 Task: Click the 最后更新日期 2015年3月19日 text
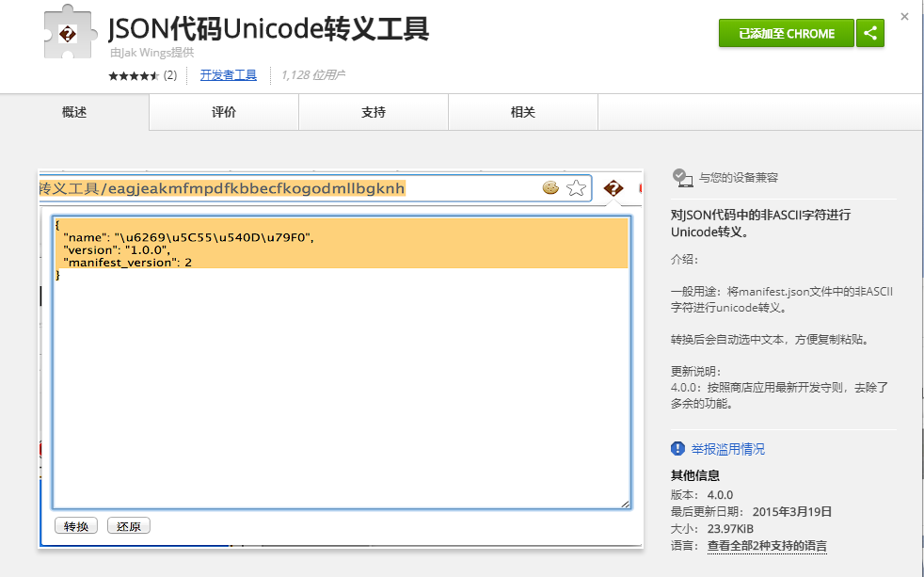(752, 511)
